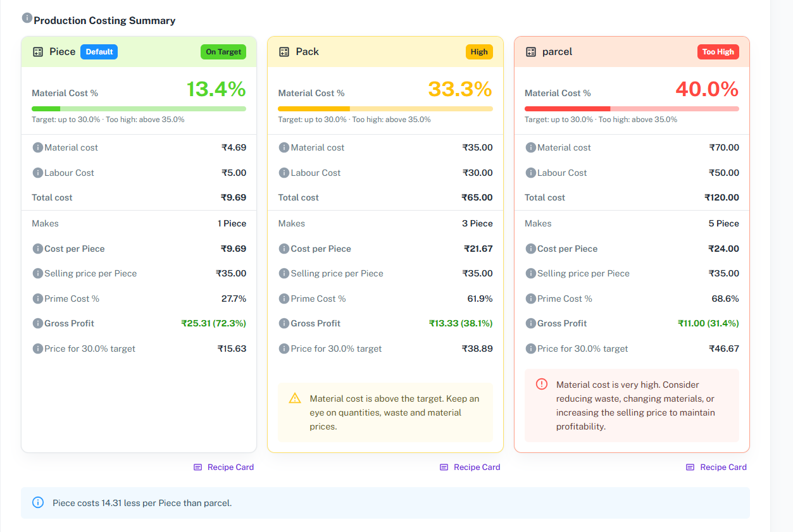Click target price ₹46.67 in parcel card

click(x=724, y=349)
